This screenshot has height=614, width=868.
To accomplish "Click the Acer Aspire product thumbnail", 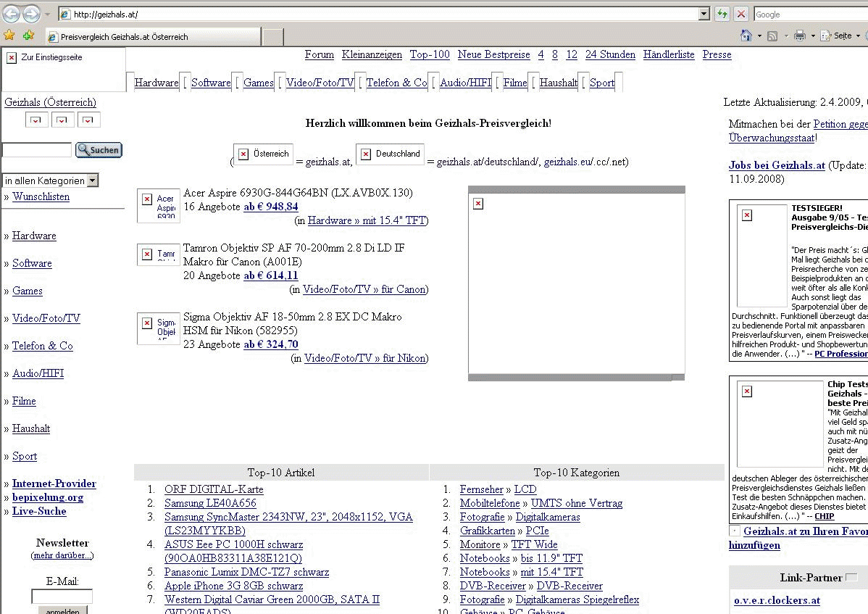I will [x=159, y=206].
